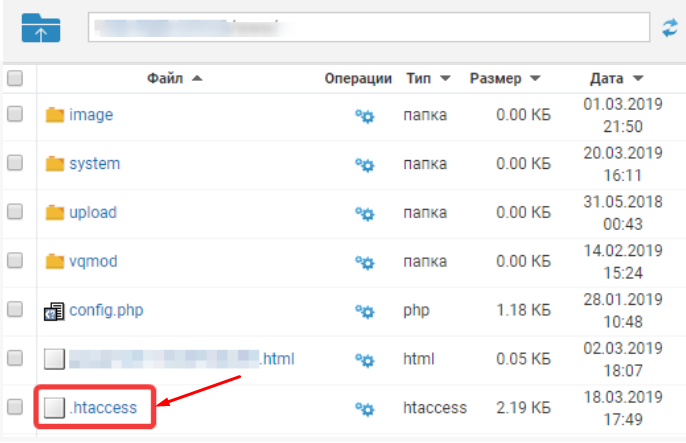The width and height of the screenshot is (686, 443).
Task: Sort by Тип column arrow
Action: click(445, 79)
